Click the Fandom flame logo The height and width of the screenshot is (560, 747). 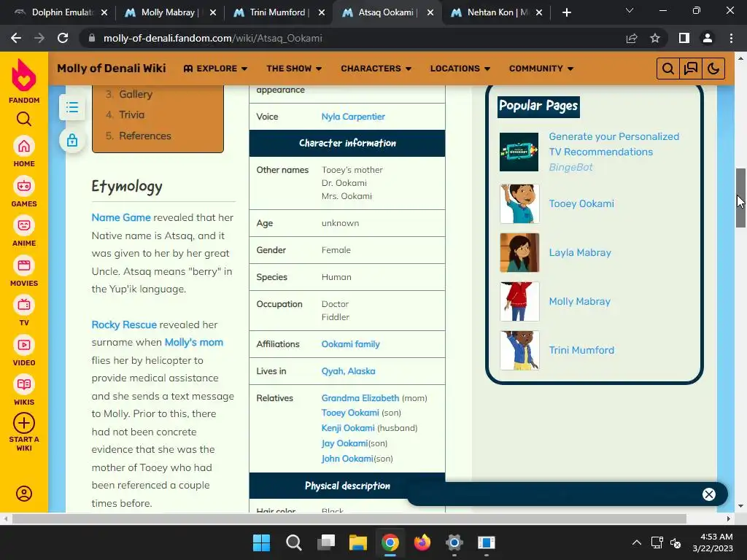24,75
